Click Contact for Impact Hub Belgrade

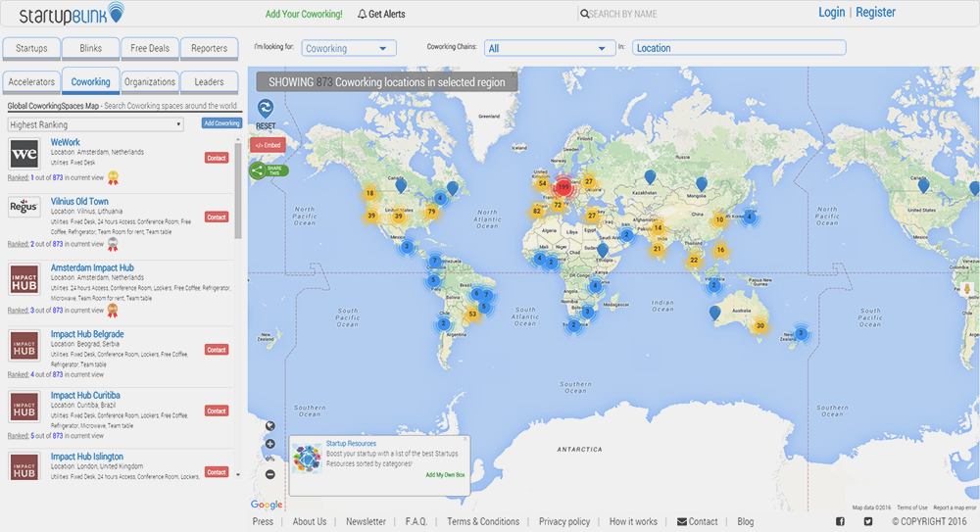(x=217, y=350)
